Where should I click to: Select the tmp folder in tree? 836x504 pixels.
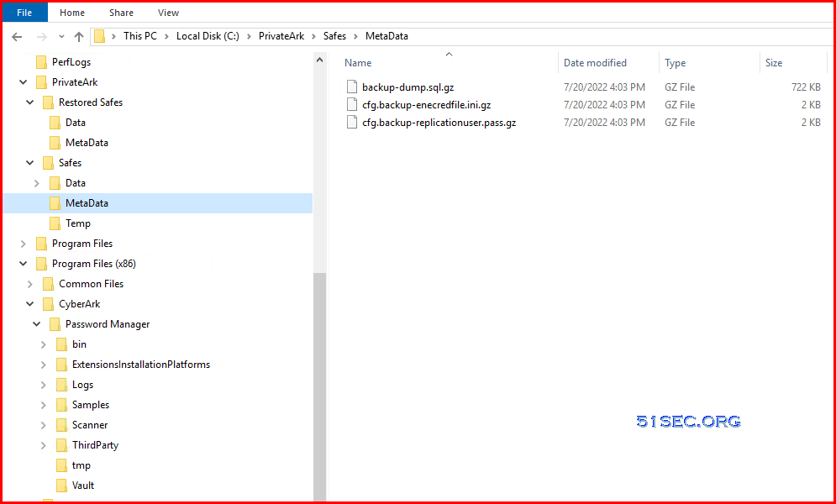[81, 465]
